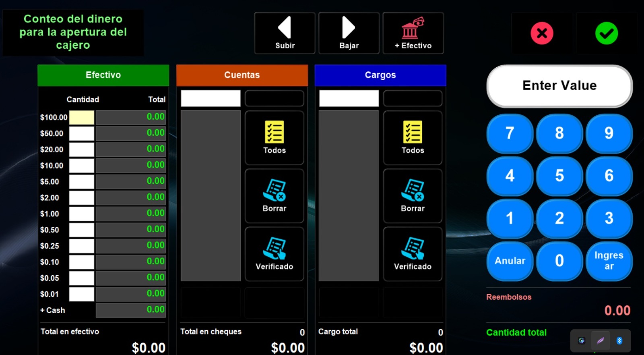Screen dimensions: 644x355
Task: Click the Bluetooth icon in the tray
Action: tap(619, 340)
